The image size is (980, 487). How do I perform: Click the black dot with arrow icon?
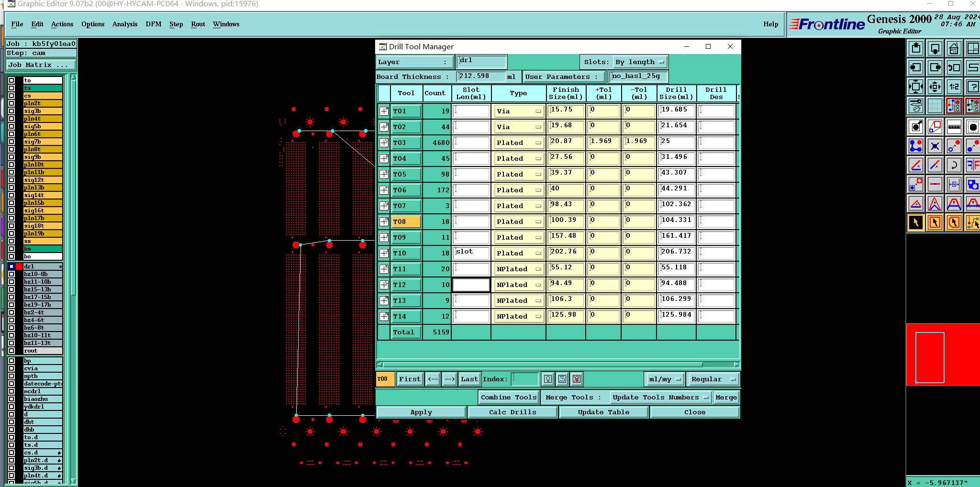(x=916, y=127)
